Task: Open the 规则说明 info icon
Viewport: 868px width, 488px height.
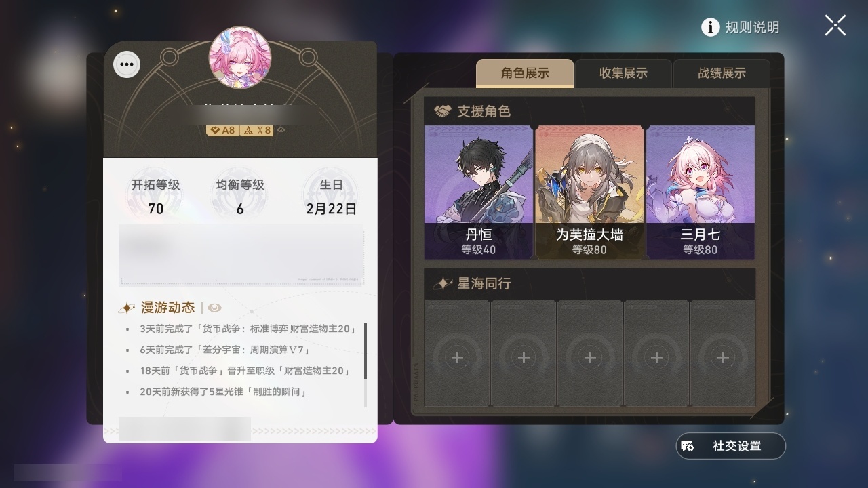Action: pyautogui.click(x=710, y=27)
